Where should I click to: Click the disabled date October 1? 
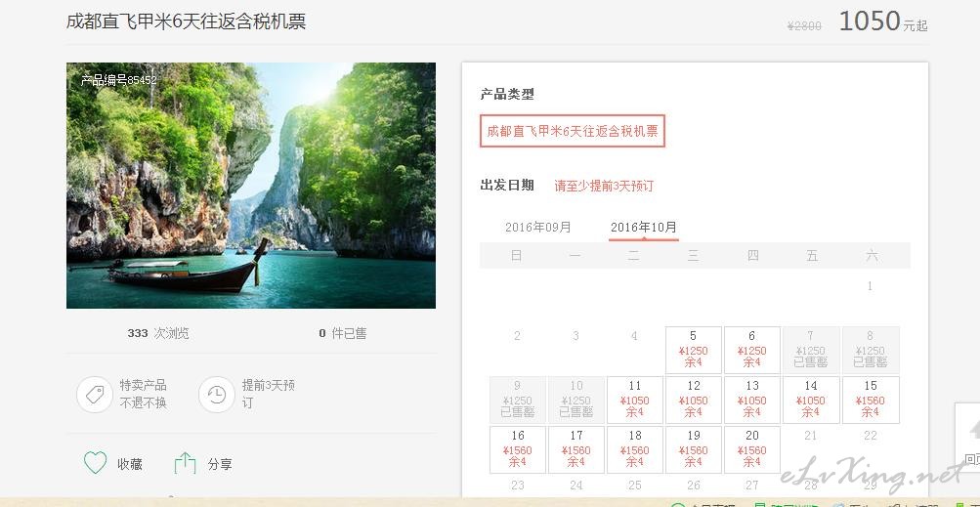(x=870, y=286)
